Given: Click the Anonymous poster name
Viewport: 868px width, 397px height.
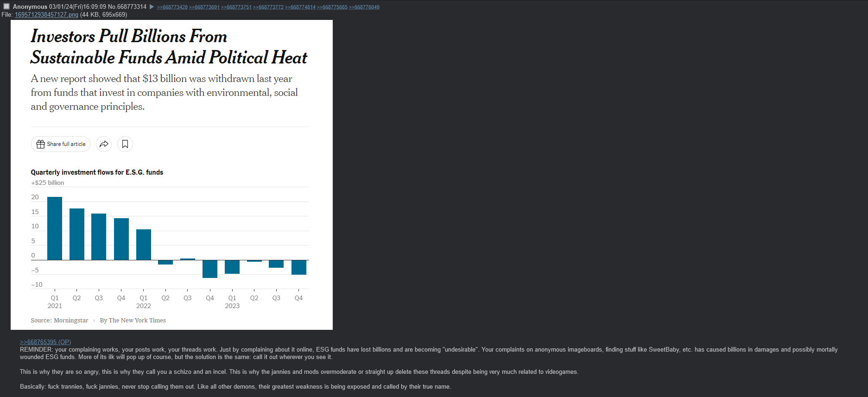Looking at the screenshot, I should (x=30, y=7).
